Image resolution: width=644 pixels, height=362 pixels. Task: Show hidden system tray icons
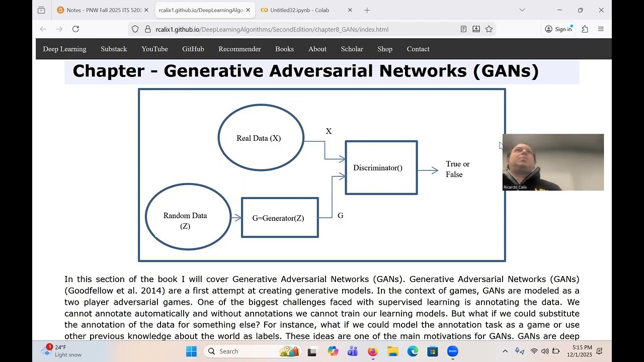click(505, 351)
